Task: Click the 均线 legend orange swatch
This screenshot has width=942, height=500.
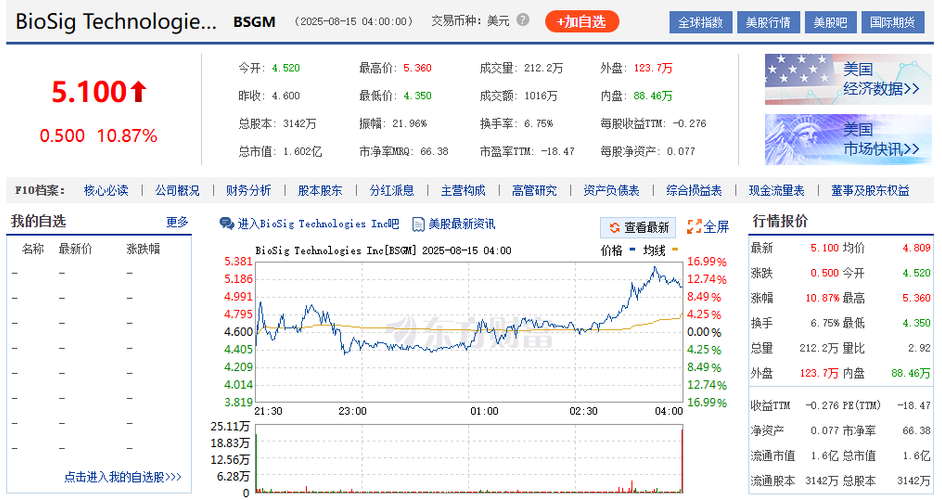Action: point(675,249)
